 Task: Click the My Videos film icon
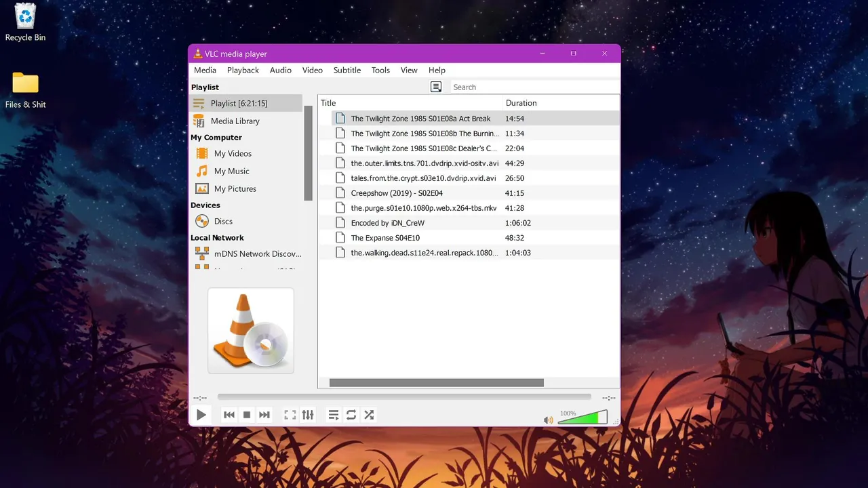201,153
